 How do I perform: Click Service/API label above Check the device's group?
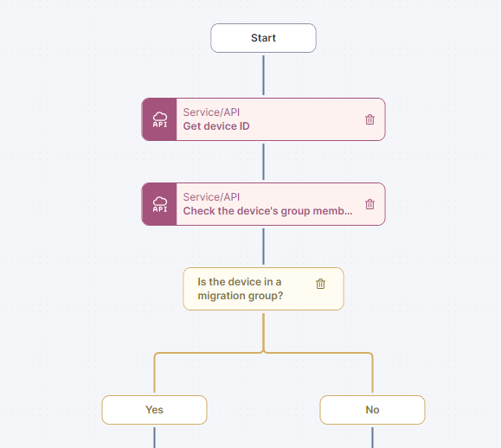click(211, 196)
